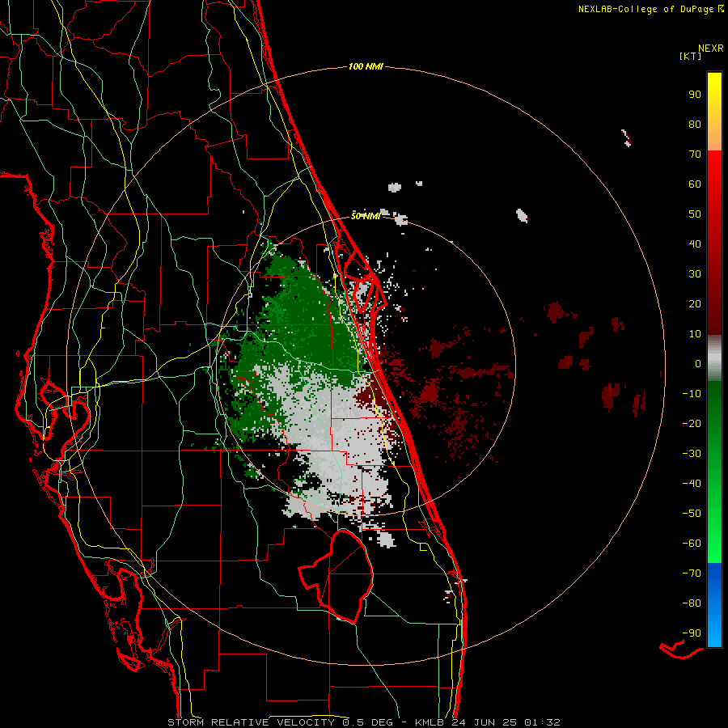Click the "-70" scale value
This screenshot has width=728, height=728.
(692, 574)
